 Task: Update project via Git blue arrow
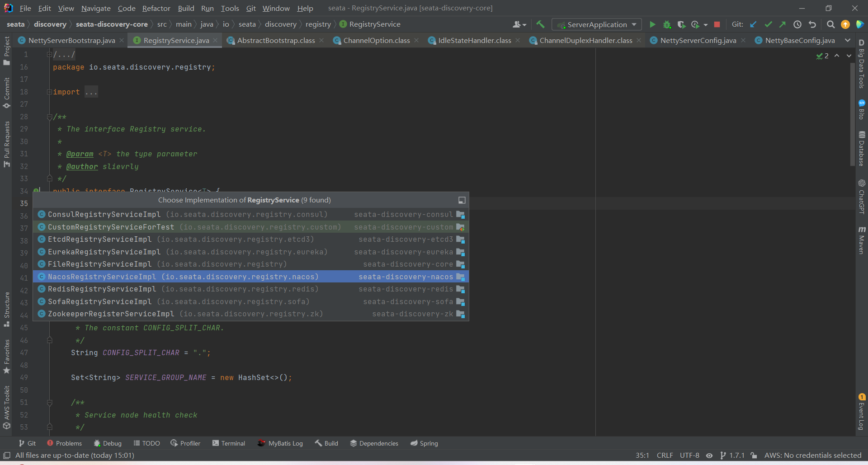click(x=753, y=24)
